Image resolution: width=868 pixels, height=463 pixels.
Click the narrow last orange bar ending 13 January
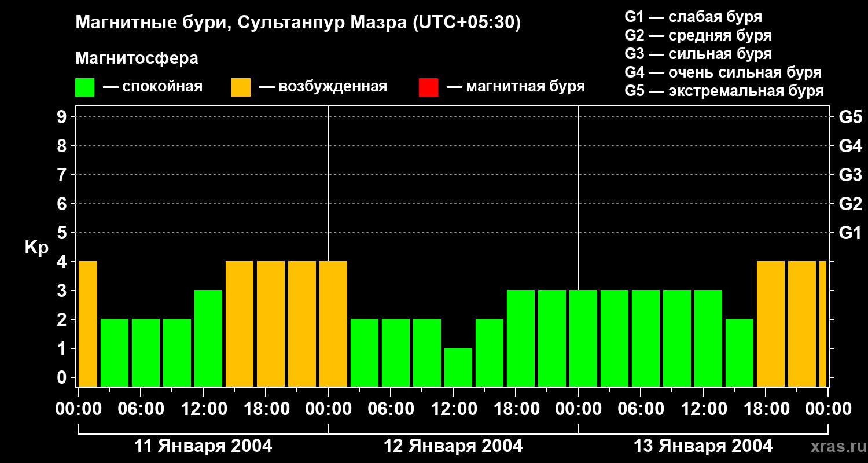coord(823,324)
